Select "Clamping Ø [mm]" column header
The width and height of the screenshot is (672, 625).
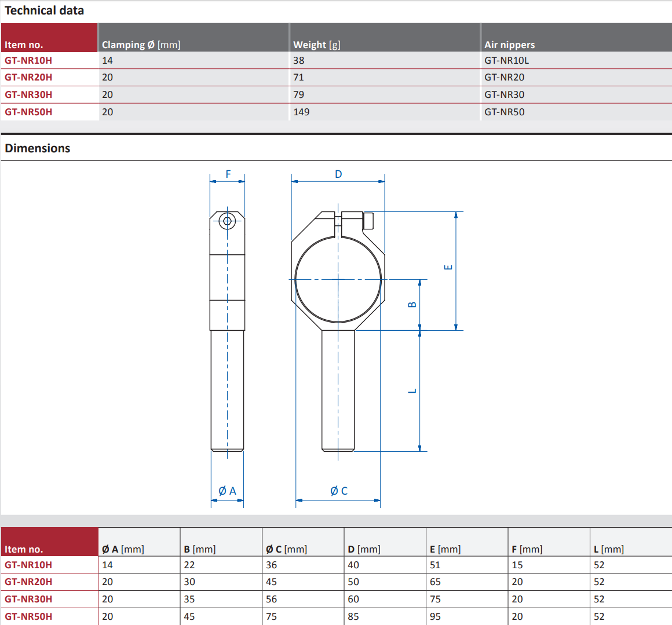pos(141,45)
